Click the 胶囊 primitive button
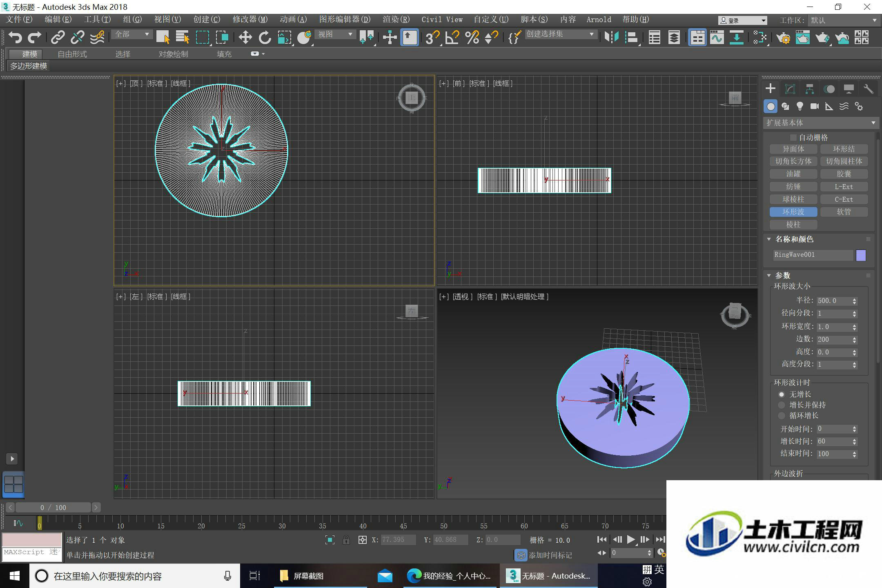Image resolution: width=882 pixels, height=588 pixels. pyautogui.click(x=844, y=174)
